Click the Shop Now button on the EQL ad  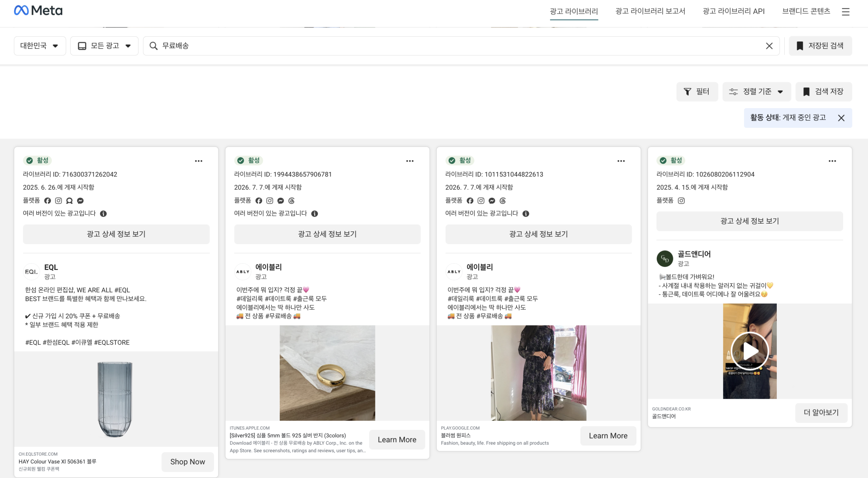[188, 462]
